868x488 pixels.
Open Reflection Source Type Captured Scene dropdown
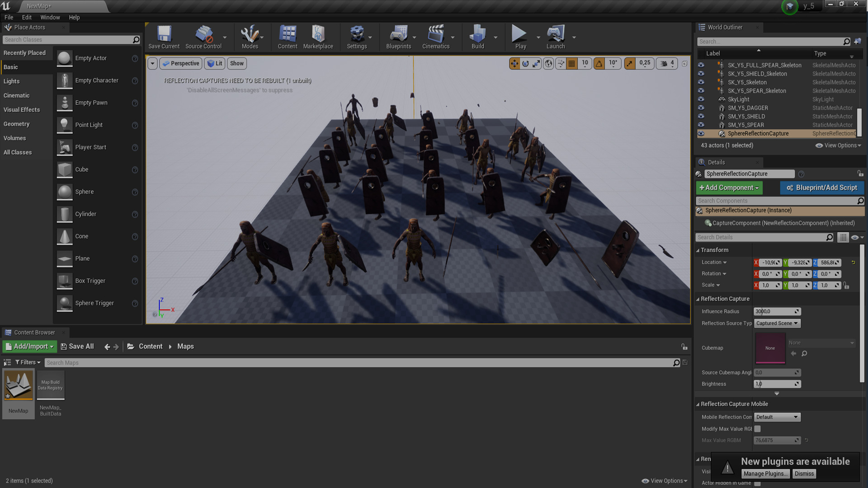777,324
